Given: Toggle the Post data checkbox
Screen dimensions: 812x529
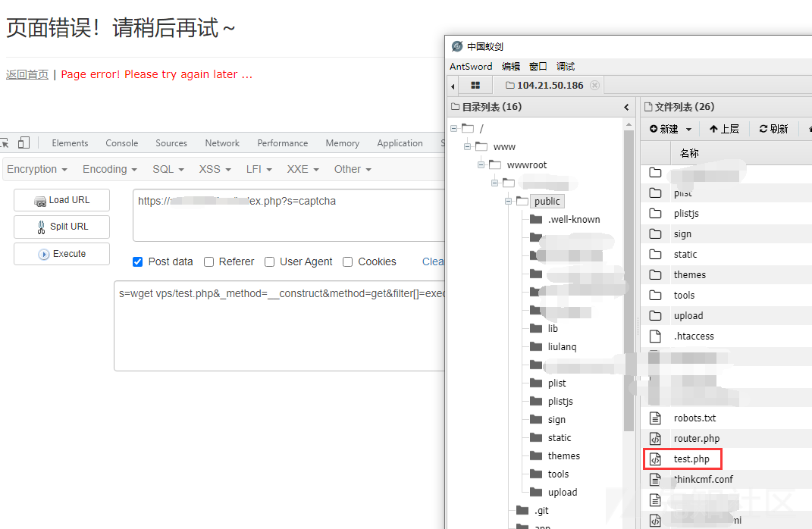Looking at the screenshot, I should [x=137, y=262].
